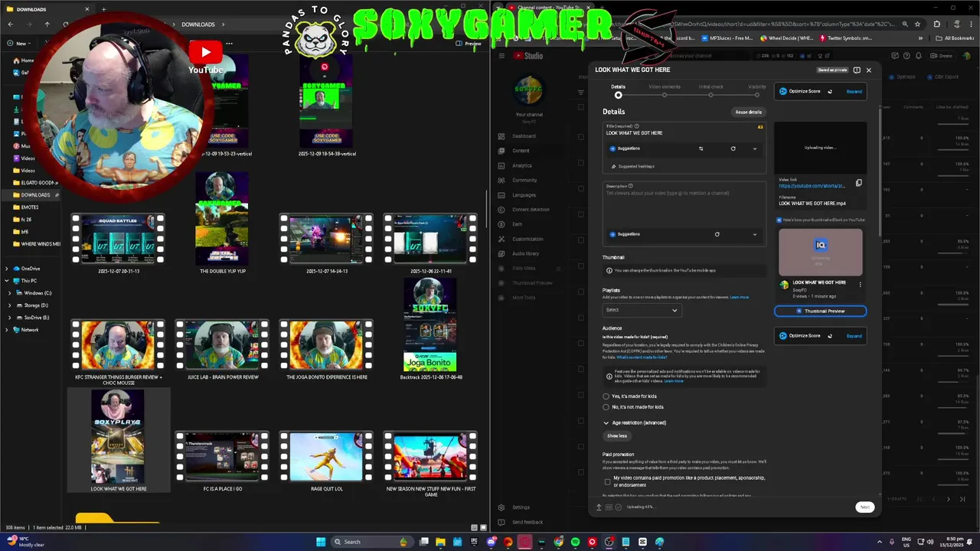The image size is (980, 551).
Task: Open thumbnail preview three-dot options
Action: (860, 285)
